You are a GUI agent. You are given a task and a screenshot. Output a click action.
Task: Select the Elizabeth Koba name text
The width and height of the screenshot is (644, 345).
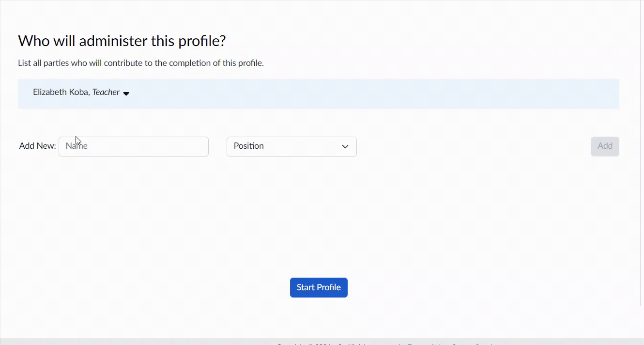point(61,92)
